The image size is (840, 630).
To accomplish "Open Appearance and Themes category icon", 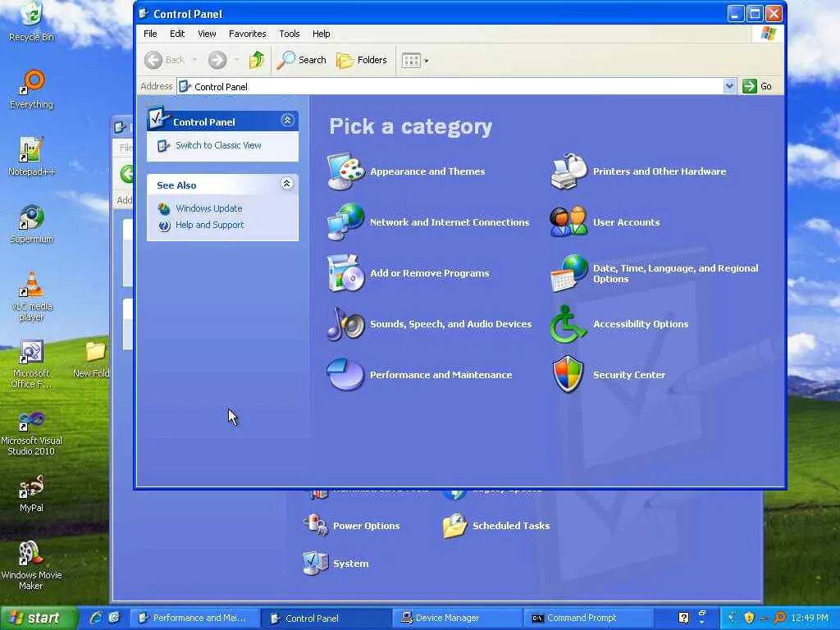I will point(345,171).
